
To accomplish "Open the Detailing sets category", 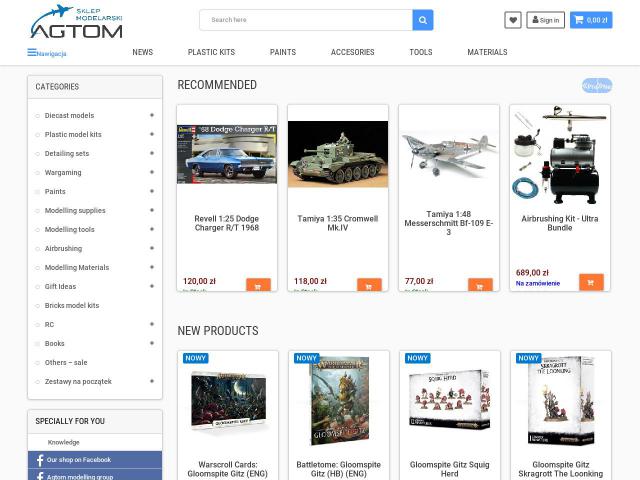I will pos(67,153).
